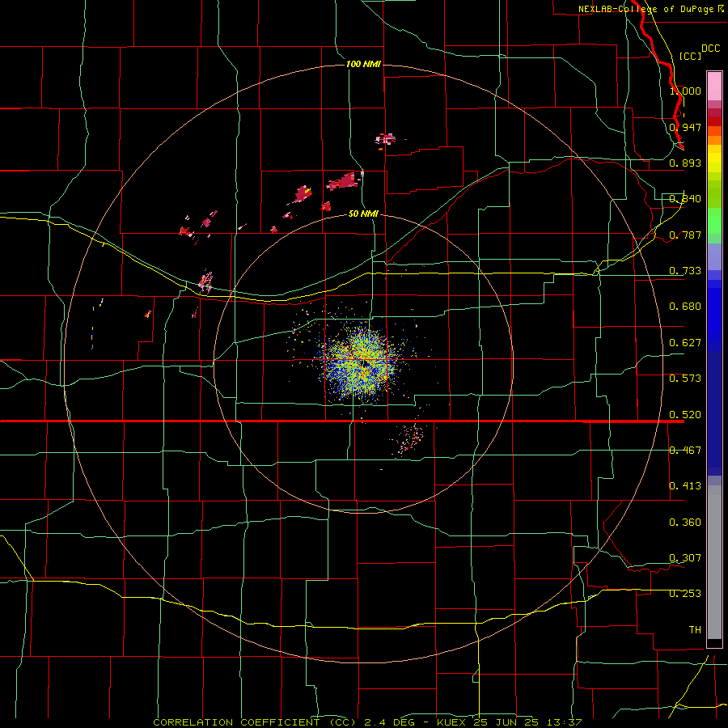Click the NEXLAB-College of DuPage watermark text
Screen dimensions: 728x728
(650, 9)
